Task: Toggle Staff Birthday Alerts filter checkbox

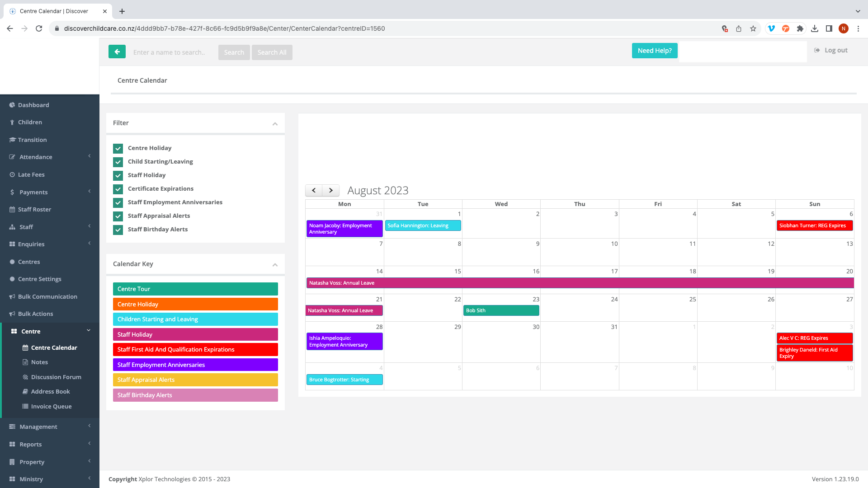Action: 118,230
